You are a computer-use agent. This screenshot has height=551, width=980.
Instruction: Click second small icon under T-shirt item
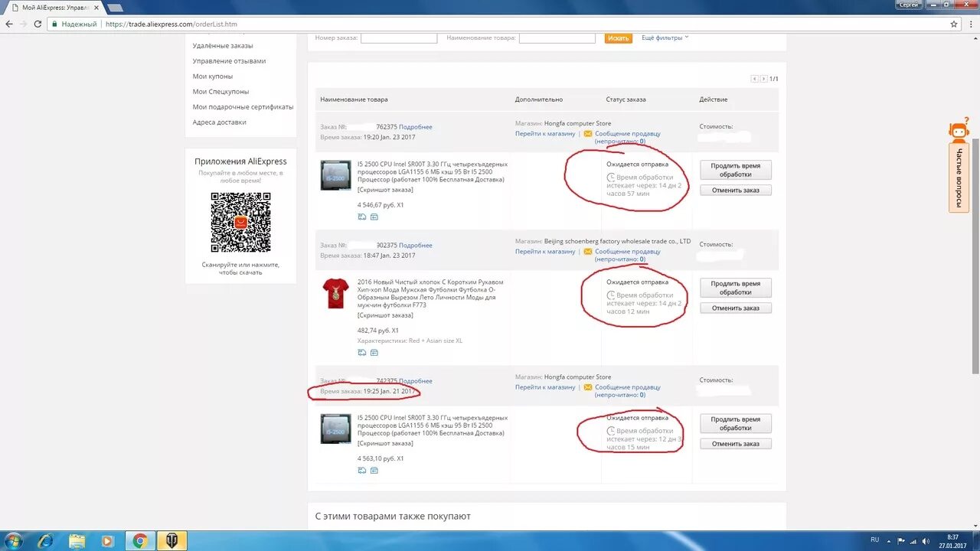coord(374,353)
